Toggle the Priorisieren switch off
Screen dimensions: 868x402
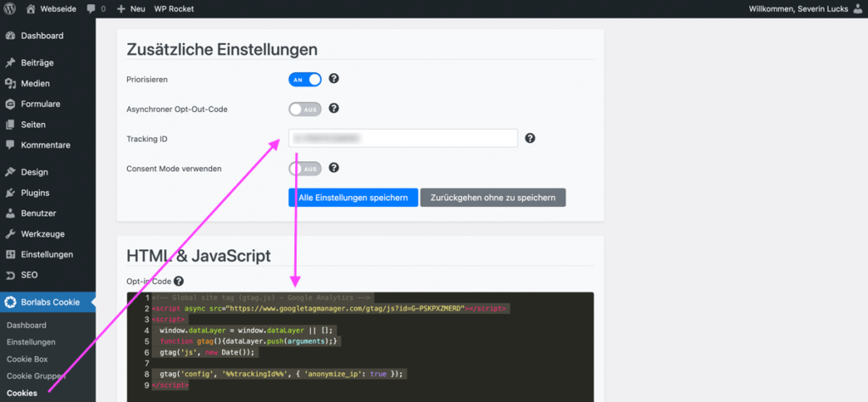coord(305,79)
